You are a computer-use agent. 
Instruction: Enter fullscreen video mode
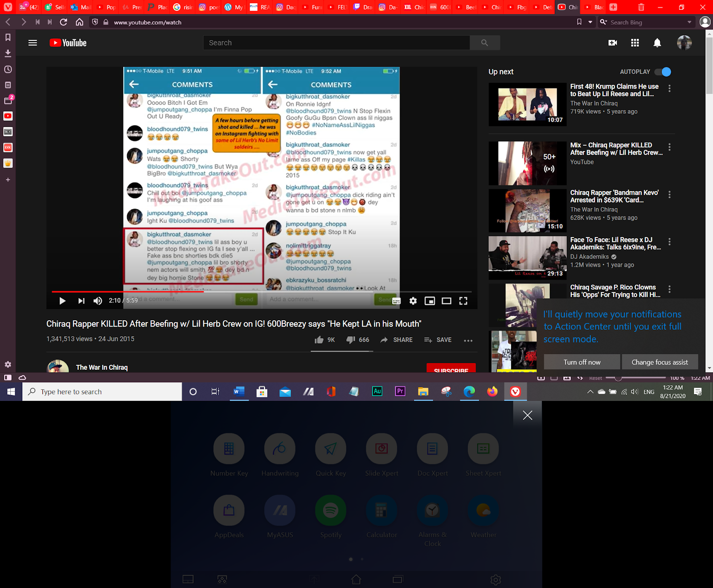[x=463, y=301]
